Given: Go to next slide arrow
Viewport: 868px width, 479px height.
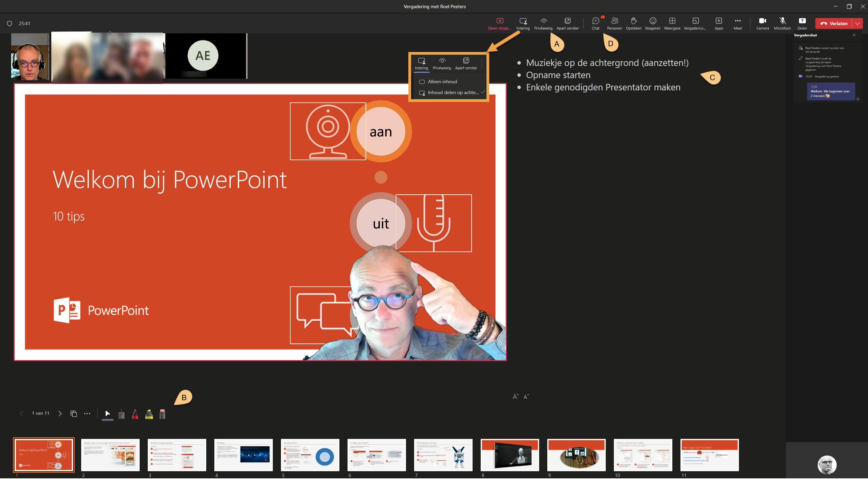Looking at the screenshot, I should [60, 414].
